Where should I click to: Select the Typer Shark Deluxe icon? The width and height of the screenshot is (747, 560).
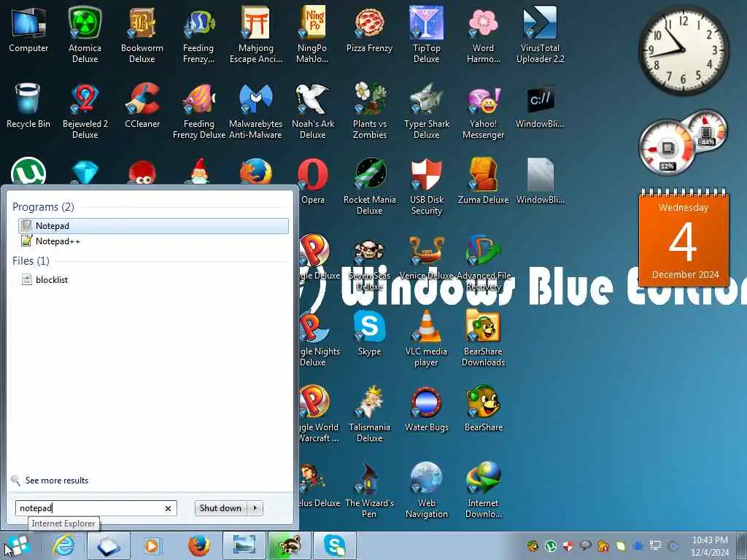[426, 111]
